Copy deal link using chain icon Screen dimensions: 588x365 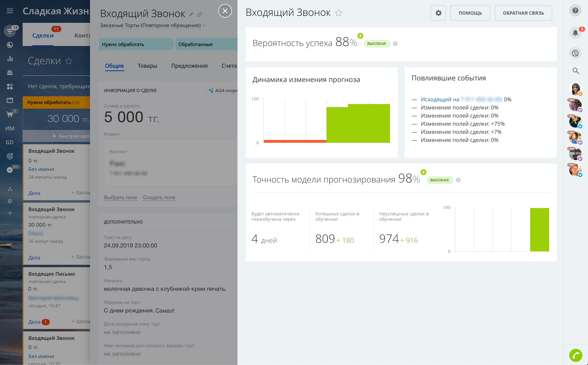click(x=200, y=14)
